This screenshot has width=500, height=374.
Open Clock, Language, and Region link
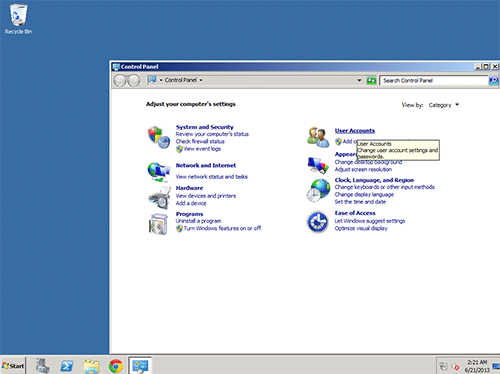374,180
